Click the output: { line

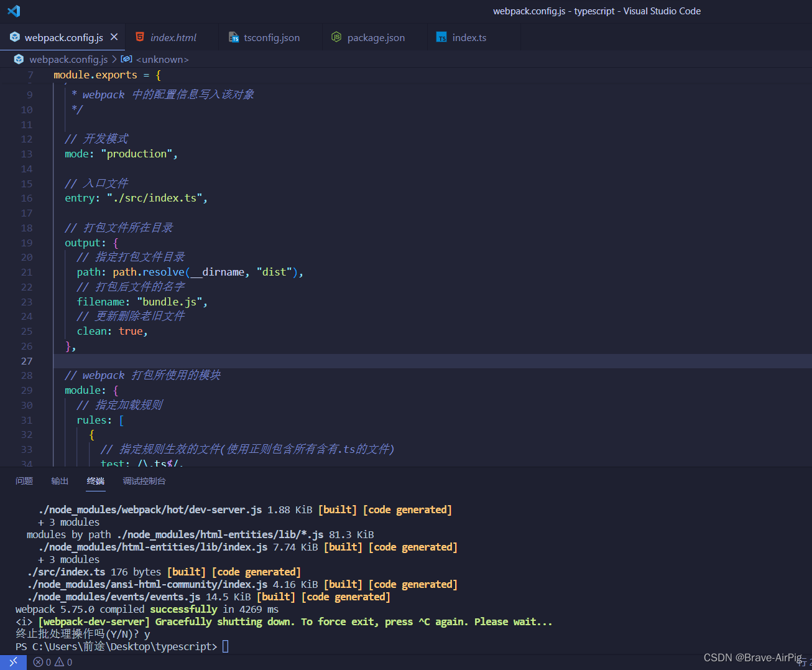pos(91,243)
